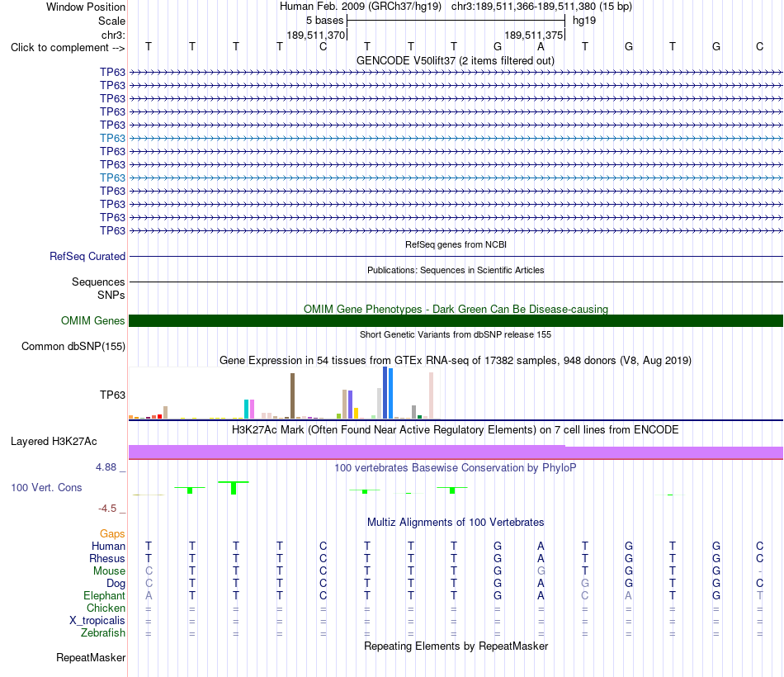
Task: Open 'Multiz Alignments of 100 Vertebrates' title
Action: (x=456, y=523)
